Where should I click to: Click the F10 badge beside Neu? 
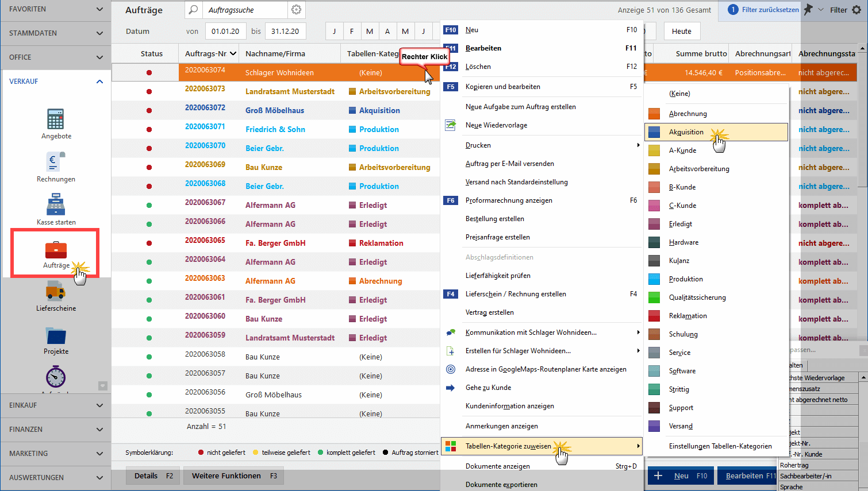[x=451, y=30]
